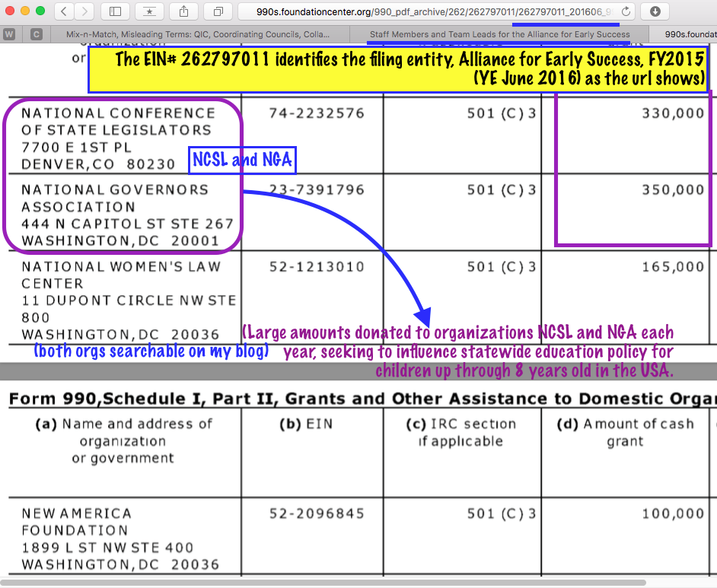Reload the page with the refresh icon
Screen dimensions: 717x588
[626, 11]
